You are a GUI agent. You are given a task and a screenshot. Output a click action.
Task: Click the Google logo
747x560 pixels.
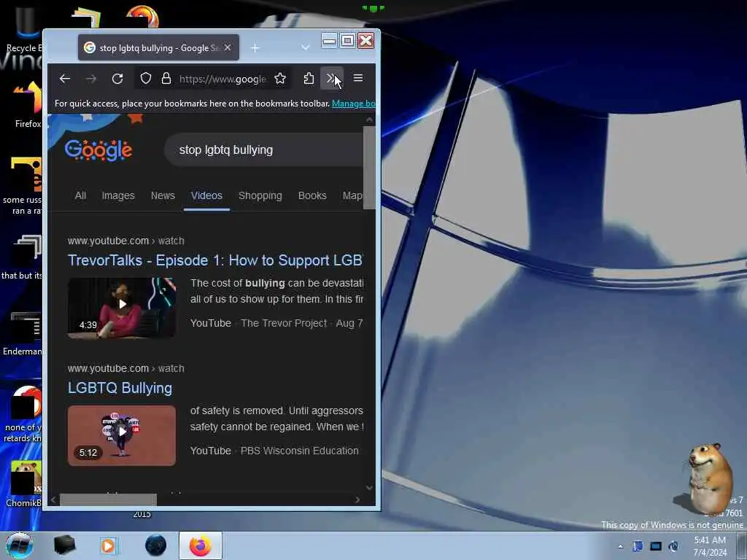(98, 150)
